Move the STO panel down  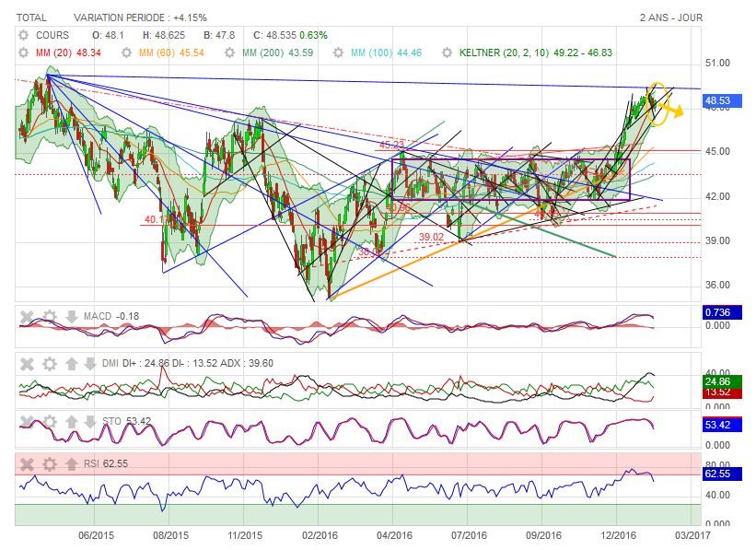point(90,422)
